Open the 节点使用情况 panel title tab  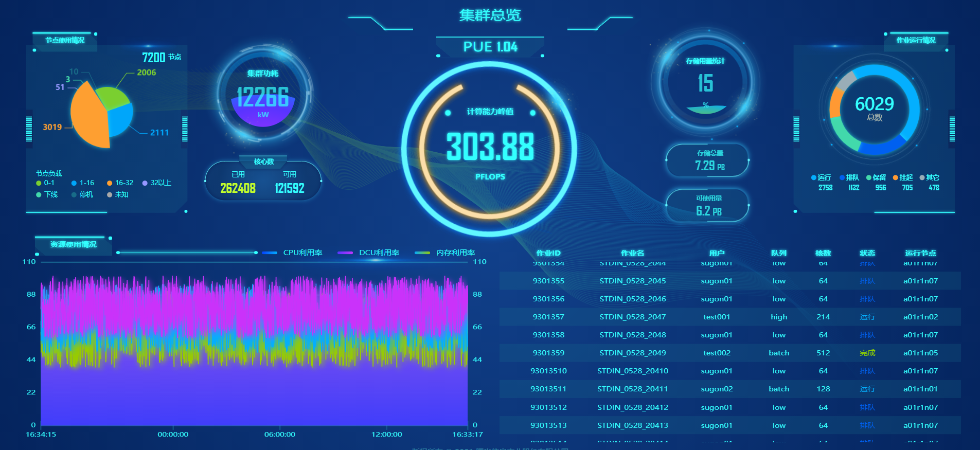click(65, 40)
